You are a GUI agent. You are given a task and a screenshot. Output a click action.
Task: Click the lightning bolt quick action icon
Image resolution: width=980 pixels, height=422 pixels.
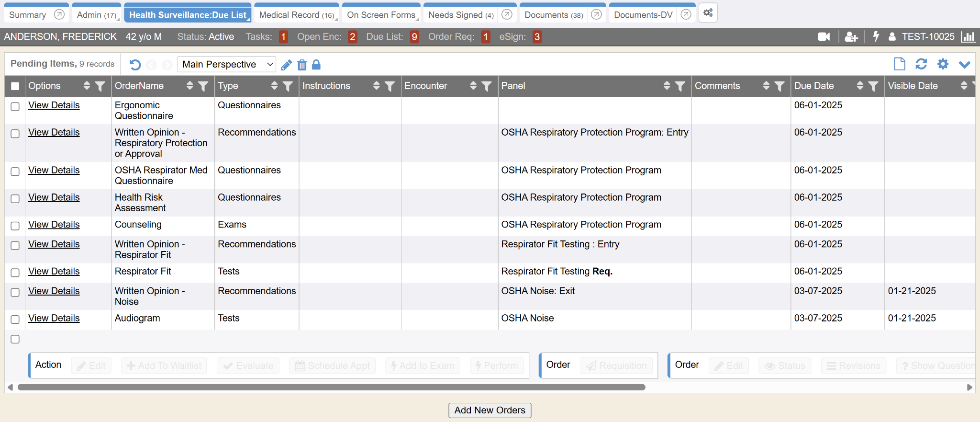point(876,37)
